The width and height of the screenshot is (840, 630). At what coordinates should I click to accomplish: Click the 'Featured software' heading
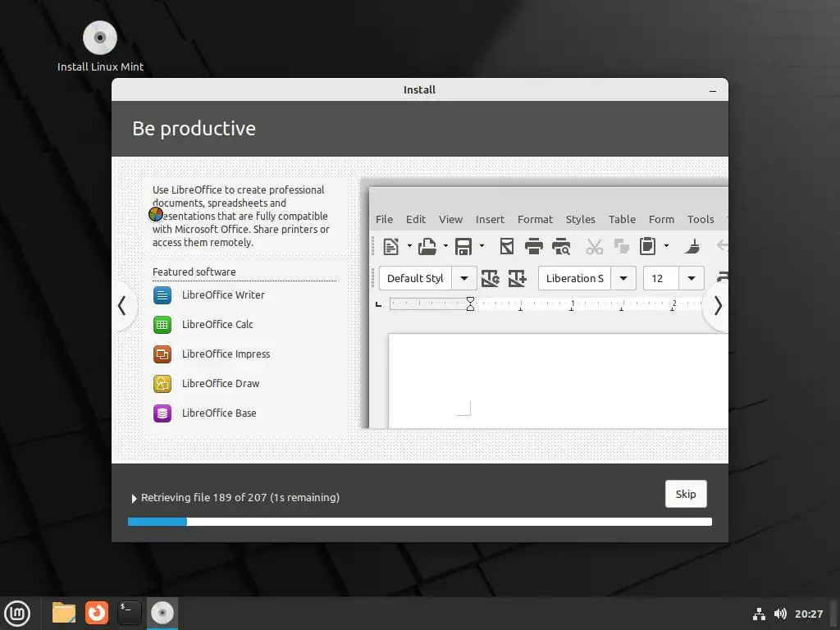tap(194, 272)
